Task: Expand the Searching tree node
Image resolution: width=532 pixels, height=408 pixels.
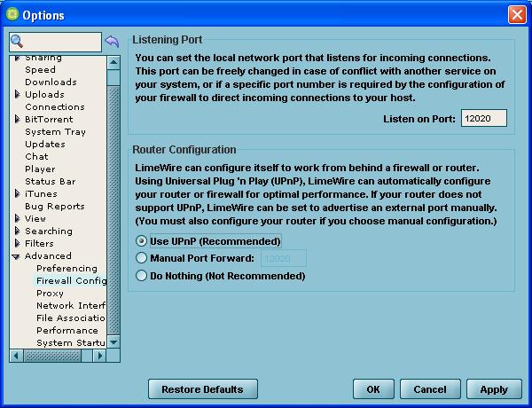Action: pyautogui.click(x=17, y=231)
